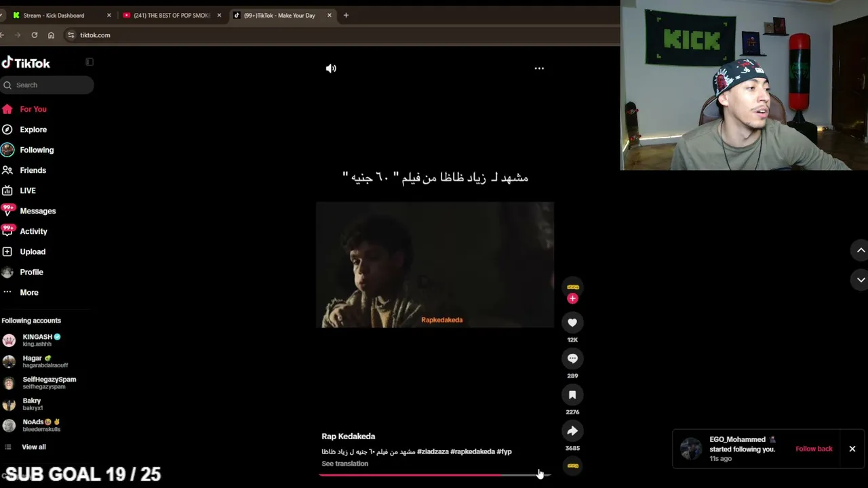This screenshot has width=868, height=488.
Task: Close the Kick Dashboard tab
Action: (x=108, y=15)
